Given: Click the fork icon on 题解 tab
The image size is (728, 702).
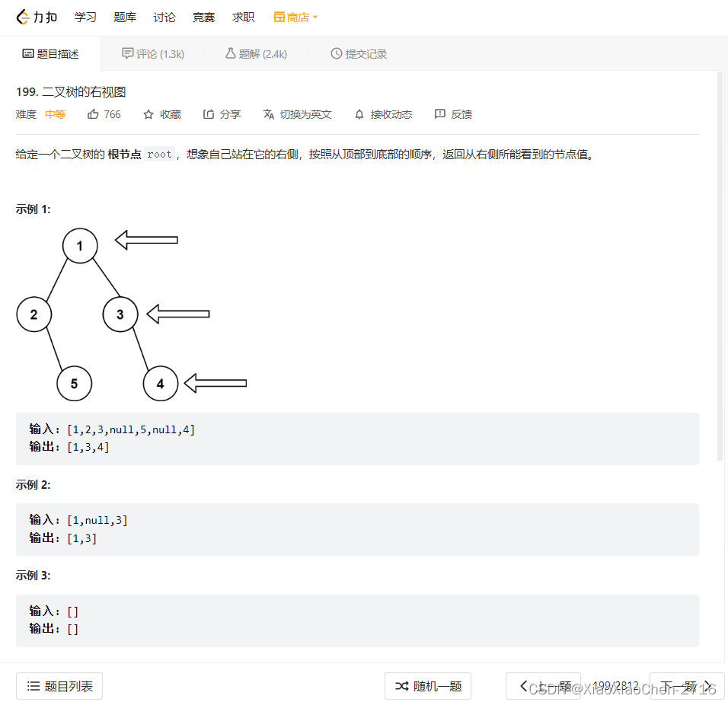Looking at the screenshot, I should tap(231, 53).
